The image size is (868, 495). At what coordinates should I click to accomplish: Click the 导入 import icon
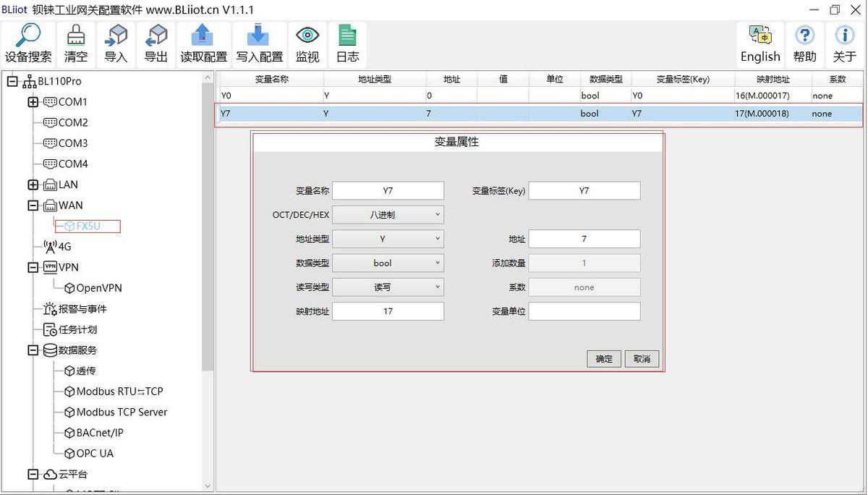pyautogui.click(x=116, y=36)
